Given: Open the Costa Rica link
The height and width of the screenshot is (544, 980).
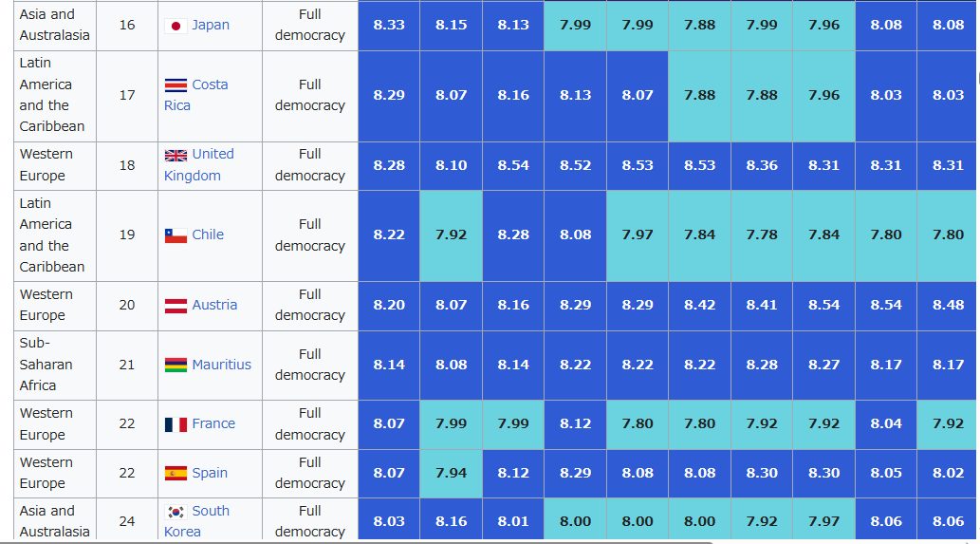Looking at the screenshot, I should [209, 84].
